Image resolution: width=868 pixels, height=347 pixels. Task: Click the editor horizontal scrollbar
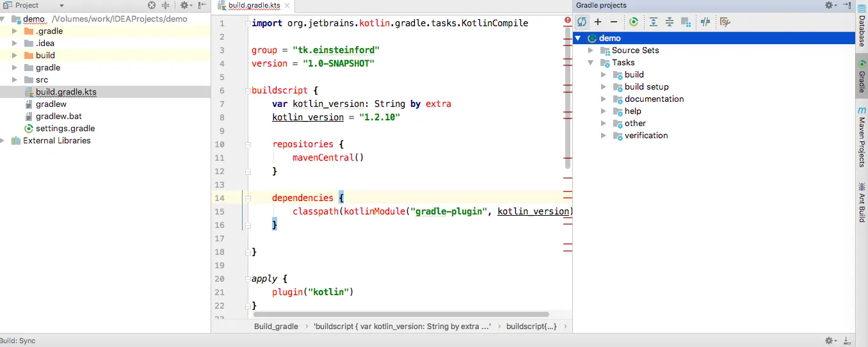pyautogui.click(x=401, y=314)
